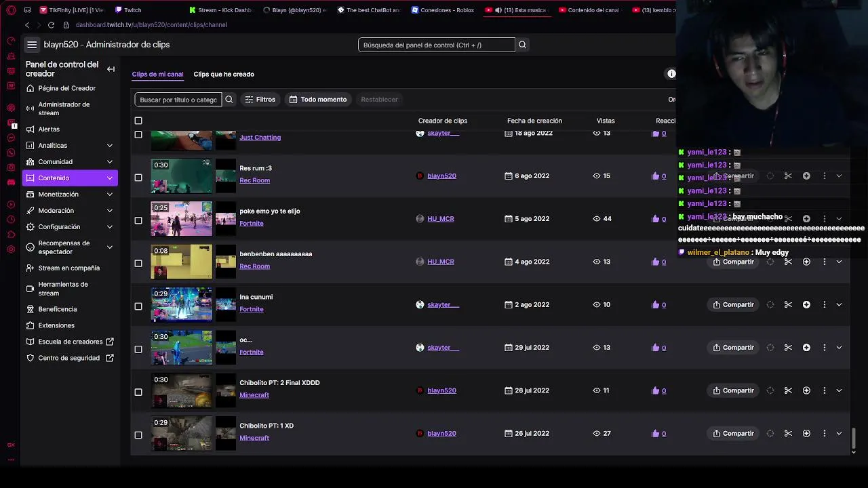Switch to Clips de mi canal tab
This screenshot has height=488, width=868.
pyautogui.click(x=157, y=75)
